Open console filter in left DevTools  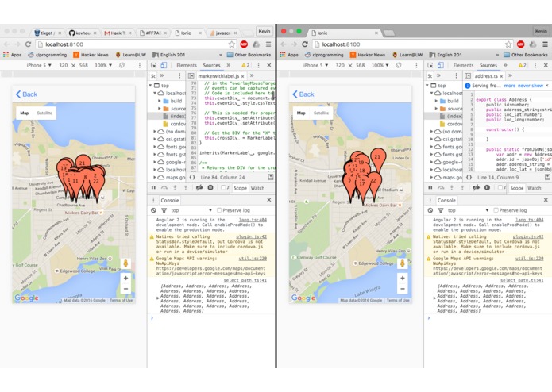coord(164,210)
